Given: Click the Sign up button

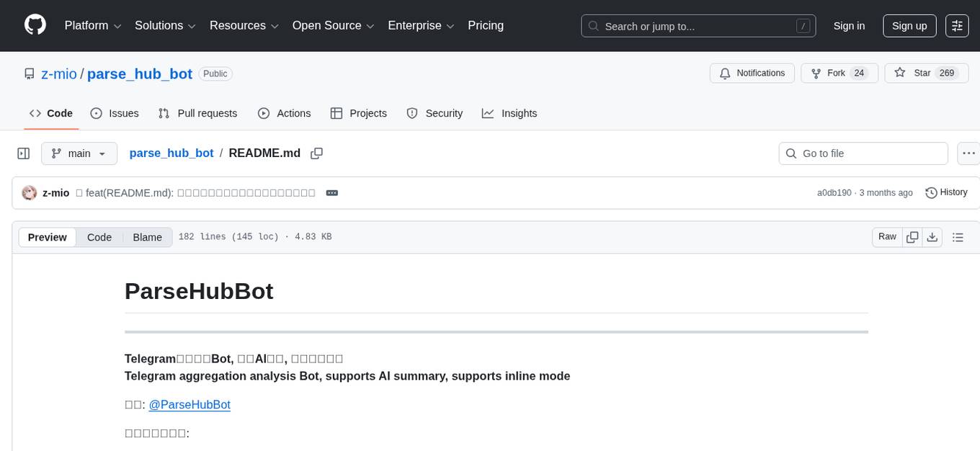Looking at the screenshot, I should click(x=909, y=25).
